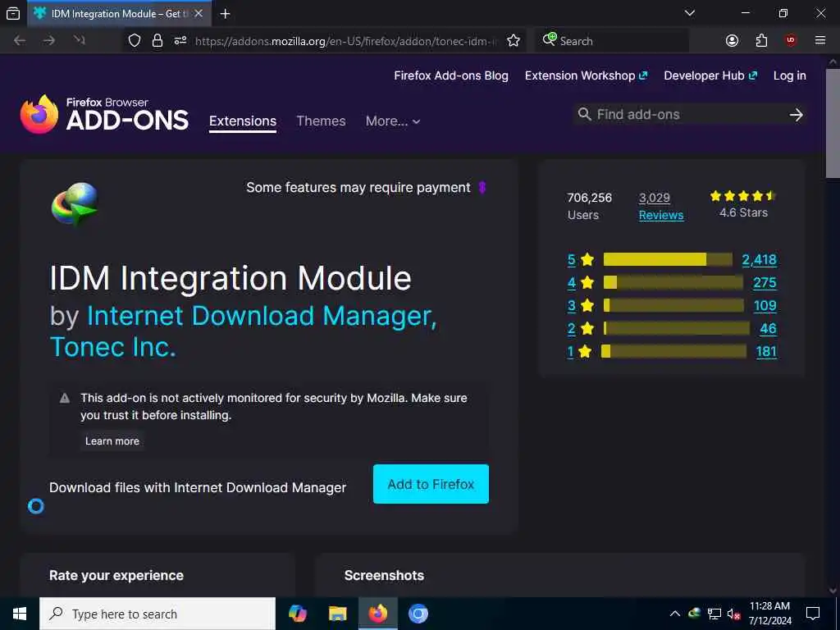Expand the list all tabs chevron
The height and width of the screenshot is (630, 840).
pyautogui.click(x=690, y=13)
